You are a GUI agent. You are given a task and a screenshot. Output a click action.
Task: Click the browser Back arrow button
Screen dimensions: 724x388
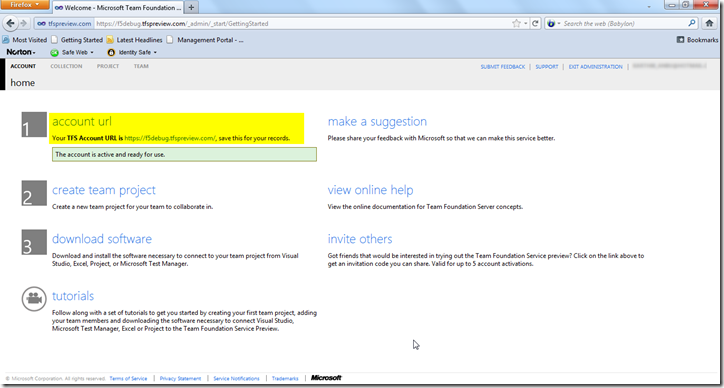[11, 23]
